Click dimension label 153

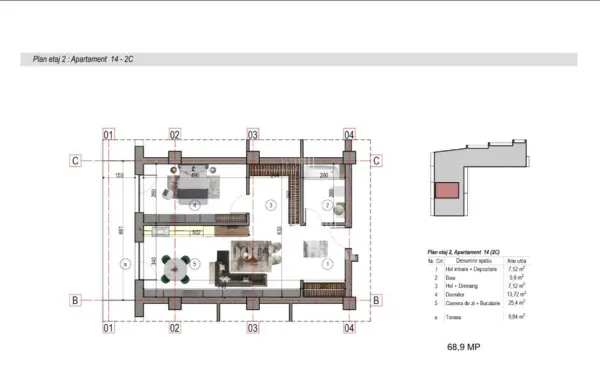119,175
